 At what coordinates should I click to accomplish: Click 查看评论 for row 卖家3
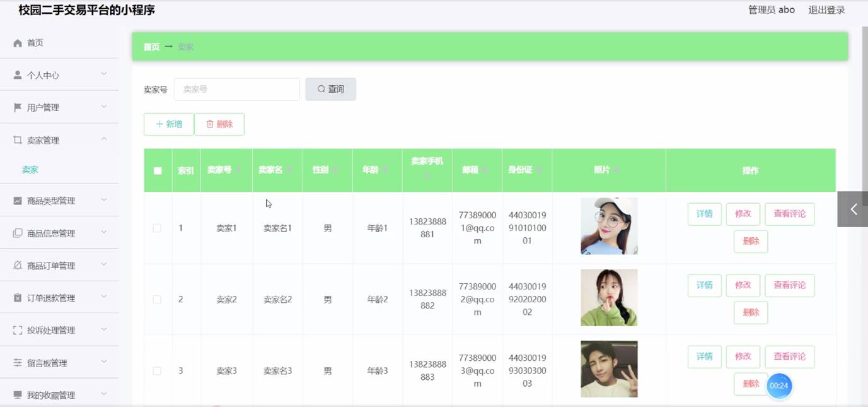pos(790,357)
